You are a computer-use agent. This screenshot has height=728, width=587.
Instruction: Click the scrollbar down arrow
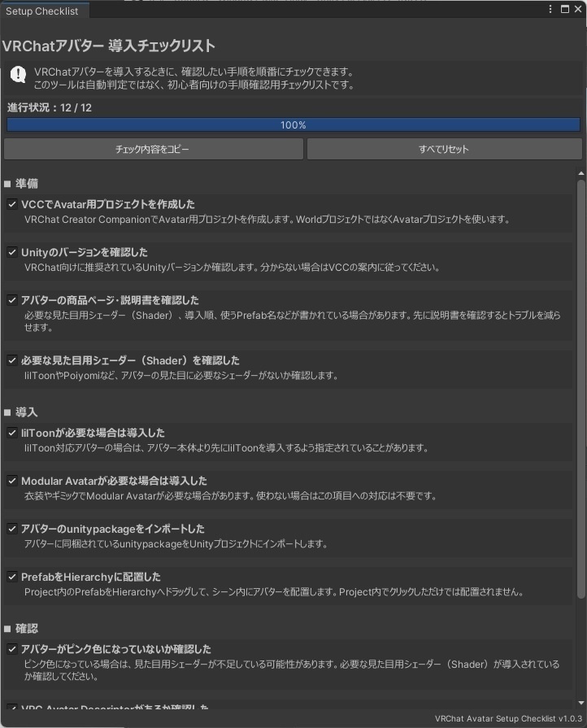581,704
